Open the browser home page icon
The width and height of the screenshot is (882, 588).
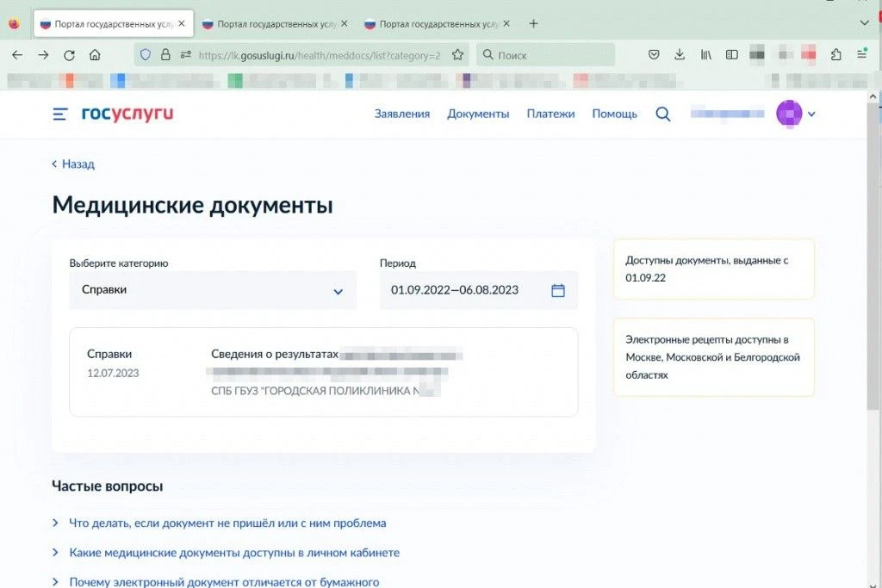95,55
